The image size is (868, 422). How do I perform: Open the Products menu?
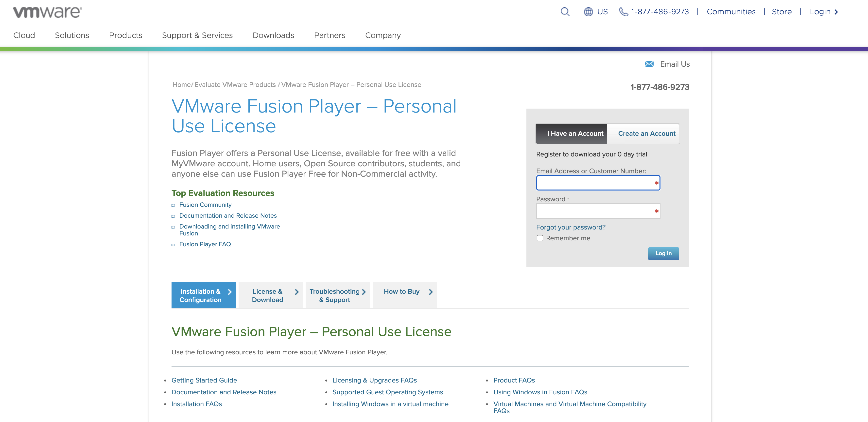[x=125, y=36]
